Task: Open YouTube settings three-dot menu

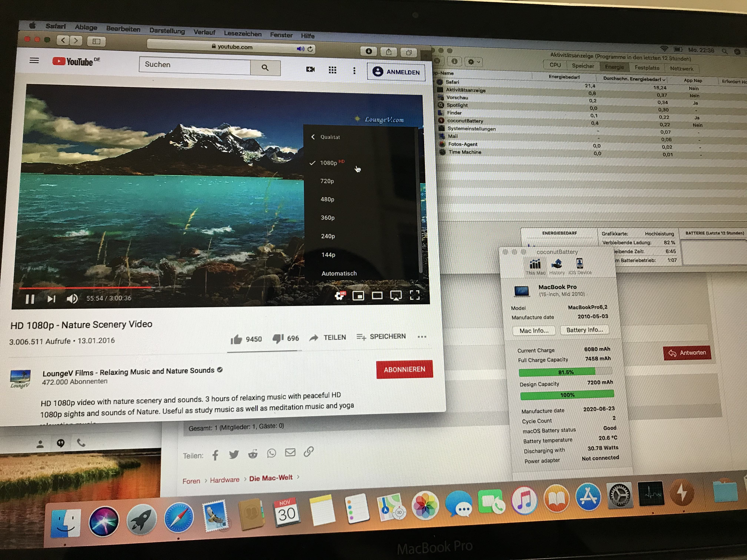Action: pos(354,70)
